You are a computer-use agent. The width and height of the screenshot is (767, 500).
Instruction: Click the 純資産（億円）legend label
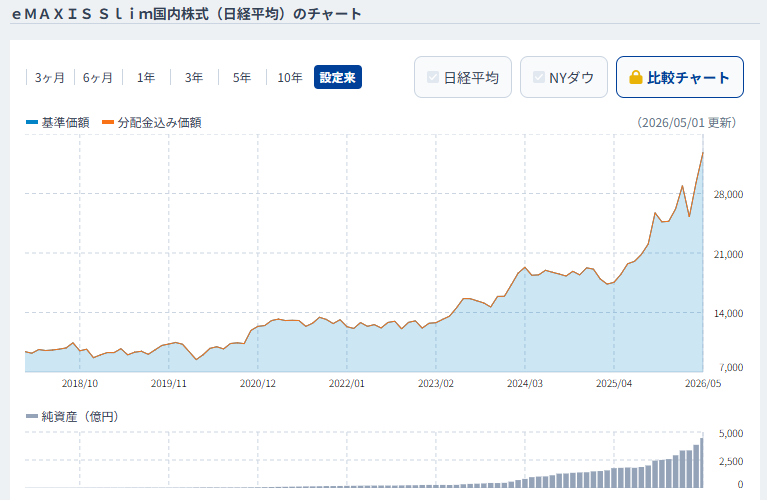click(x=80, y=416)
